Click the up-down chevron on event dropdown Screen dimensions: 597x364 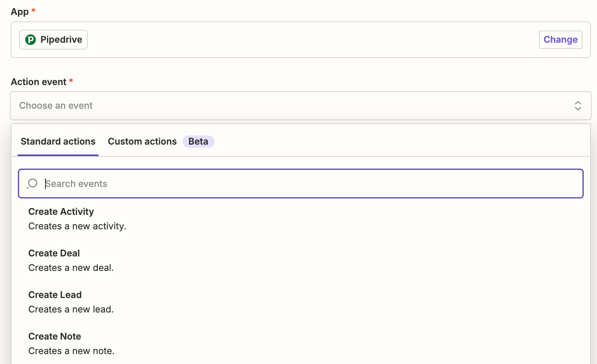(578, 106)
